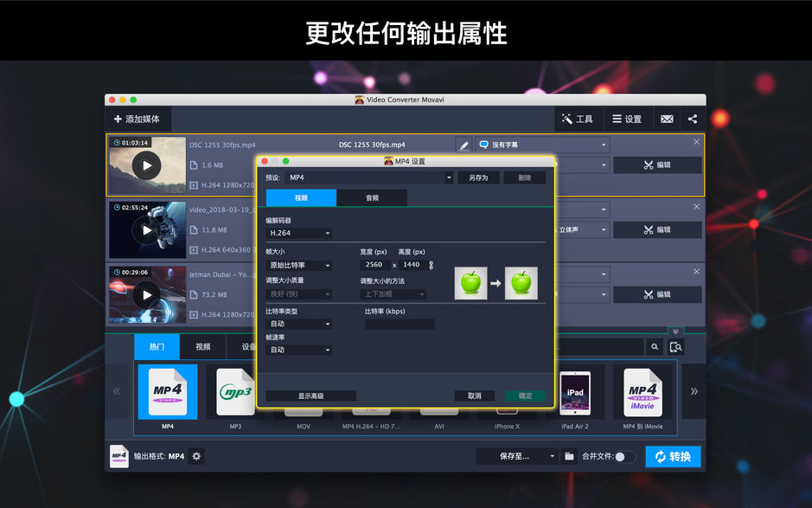Open the H.264 codec dropdown
Screen dimensions: 812x508
tap(298, 232)
